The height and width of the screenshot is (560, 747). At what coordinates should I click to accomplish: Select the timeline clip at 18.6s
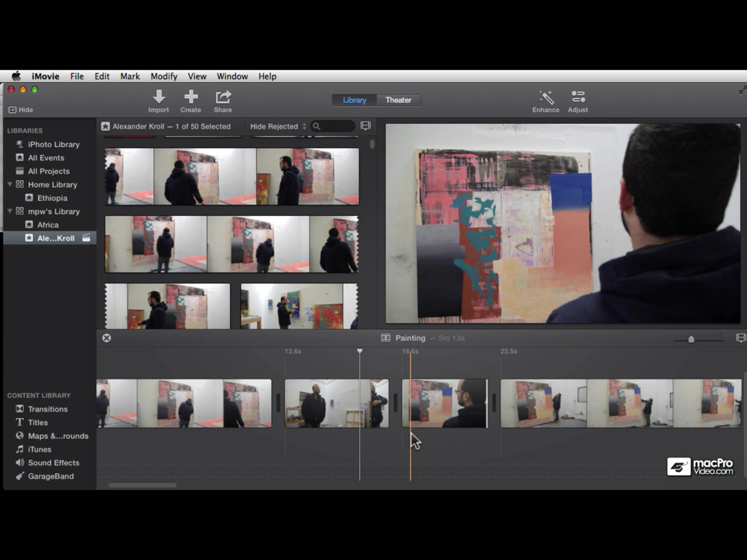pyautogui.click(x=445, y=403)
